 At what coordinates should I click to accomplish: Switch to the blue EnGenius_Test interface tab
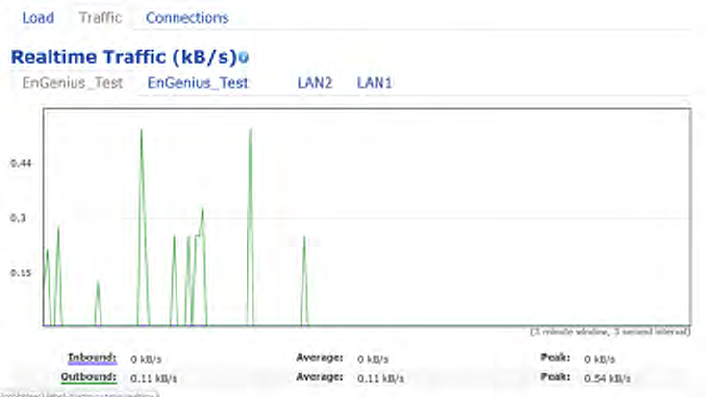[x=198, y=83]
